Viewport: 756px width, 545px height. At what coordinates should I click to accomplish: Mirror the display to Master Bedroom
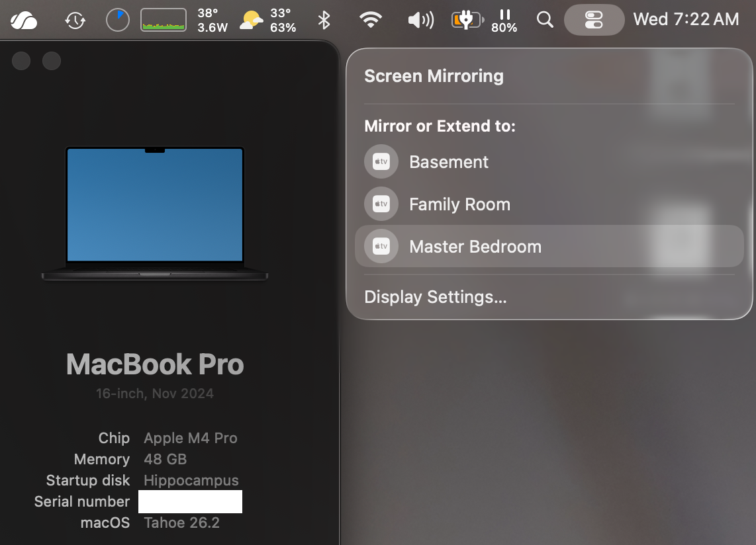[549, 246]
